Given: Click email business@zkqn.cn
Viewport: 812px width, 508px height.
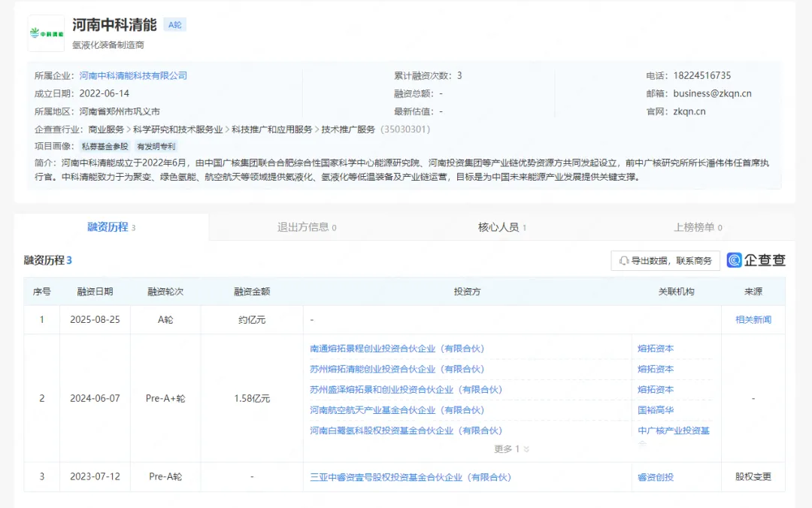Looking at the screenshot, I should tap(712, 94).
